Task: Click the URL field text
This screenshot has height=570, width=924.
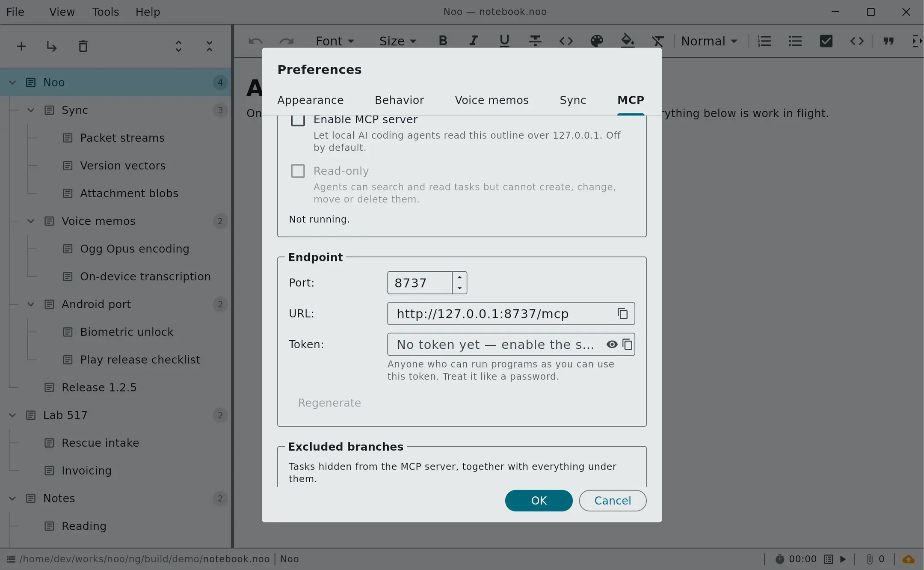Action: [x=483, y=314]
